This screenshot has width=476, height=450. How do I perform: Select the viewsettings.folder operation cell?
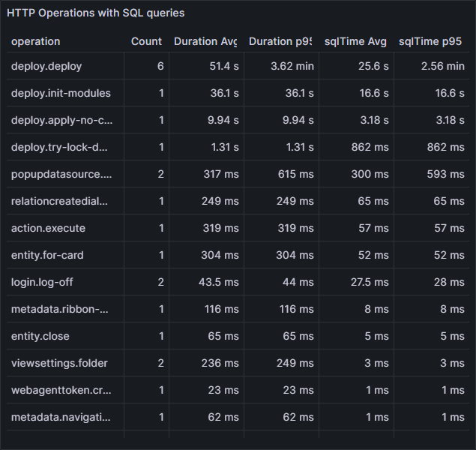point(59,363)
